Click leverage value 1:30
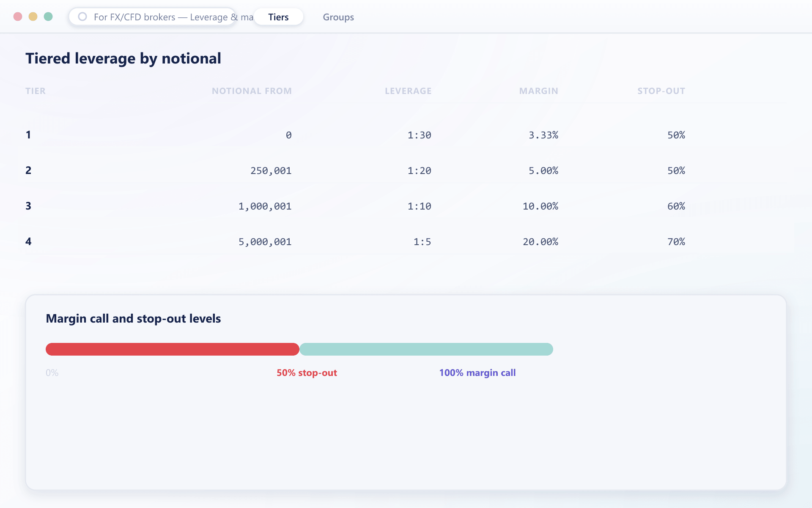 pyautogui.click(x=420, y=135)
